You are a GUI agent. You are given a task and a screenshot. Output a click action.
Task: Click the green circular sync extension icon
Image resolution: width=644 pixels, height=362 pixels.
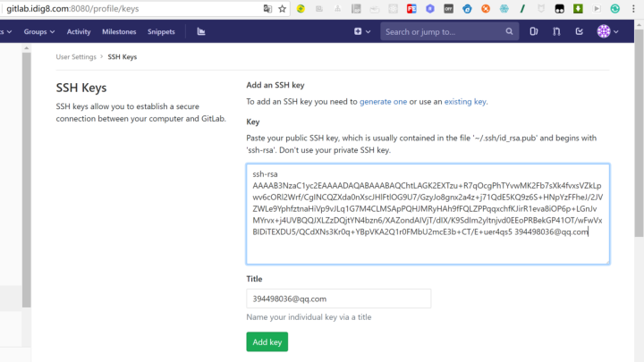614,9
